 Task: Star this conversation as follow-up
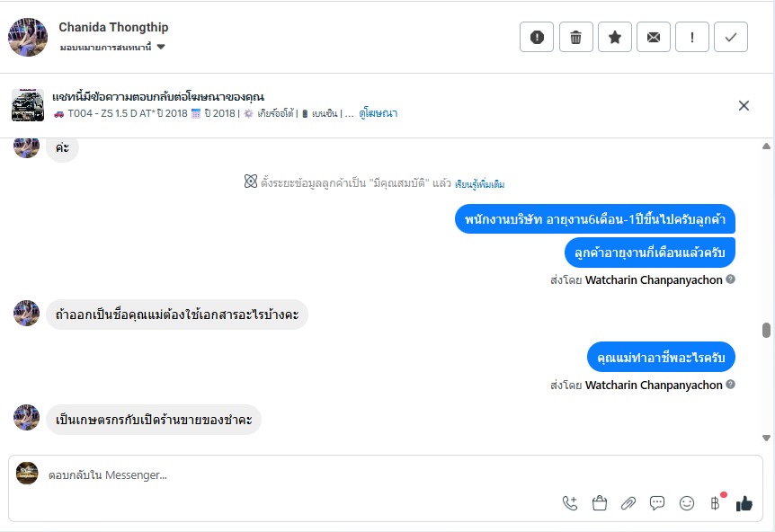(x=615, y=37)
